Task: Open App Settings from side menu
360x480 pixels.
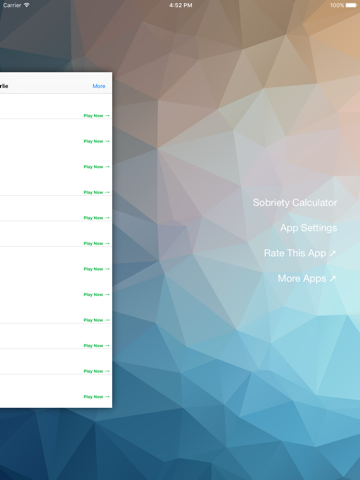Action: (308, 228)
